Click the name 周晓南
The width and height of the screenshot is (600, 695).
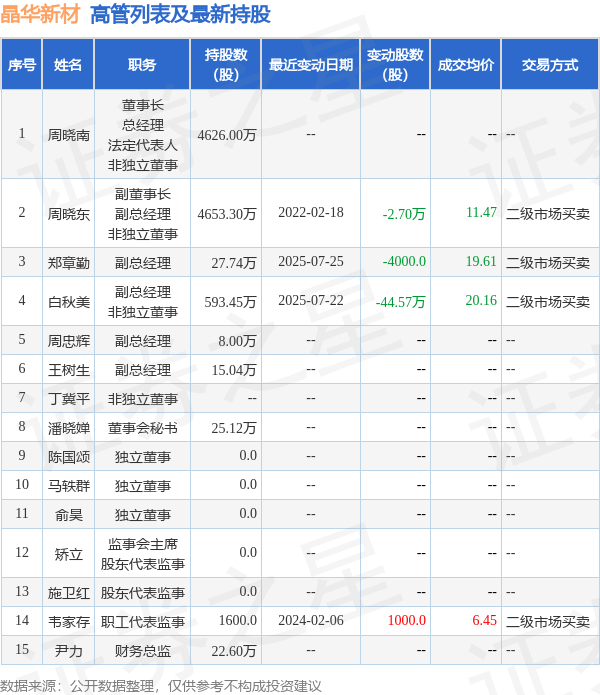69,135
